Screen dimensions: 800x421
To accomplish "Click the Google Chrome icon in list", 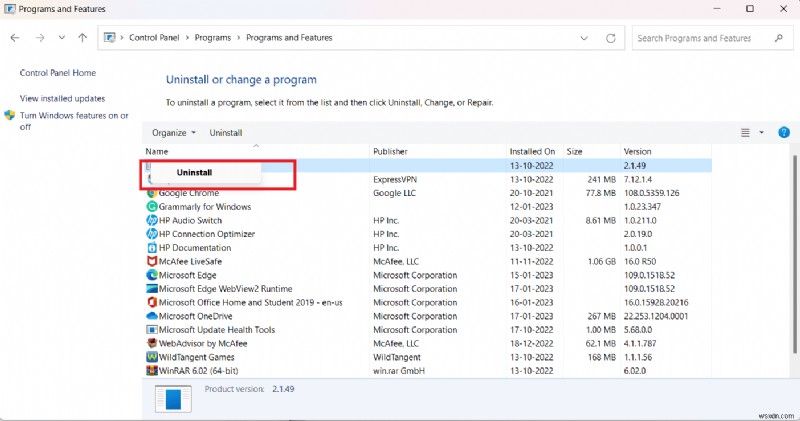I will coord(152,193).
